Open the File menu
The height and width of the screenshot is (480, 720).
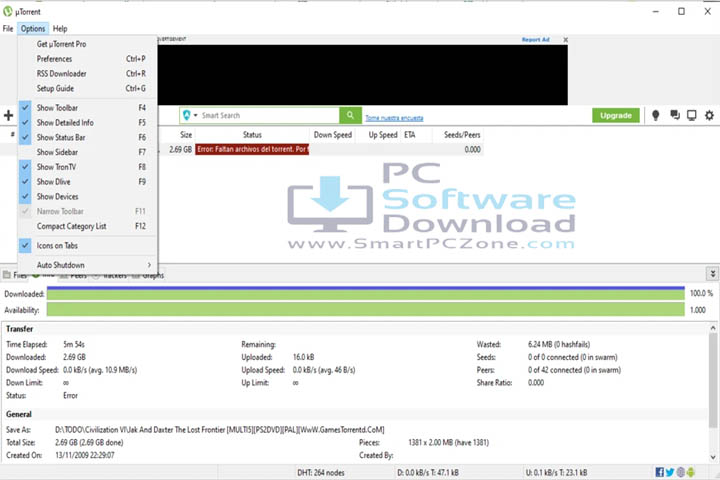click(8, 28)
